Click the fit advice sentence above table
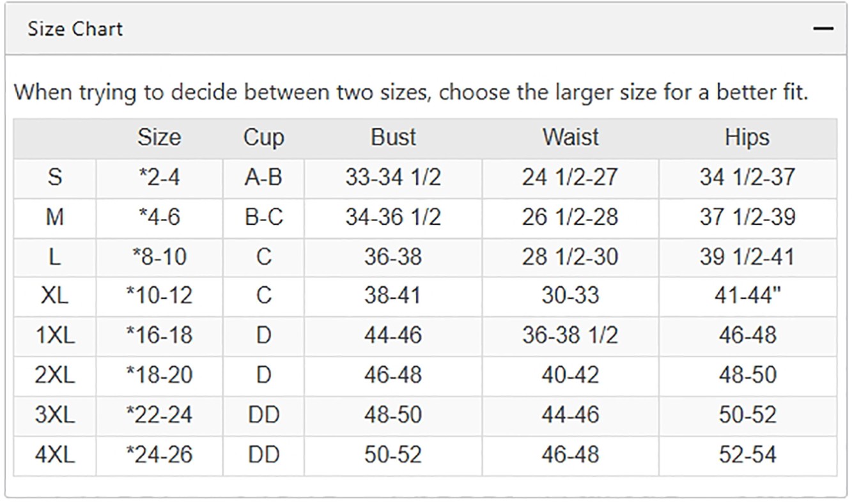This screenshot has width=852, height=504. click(x=411, y=92)
